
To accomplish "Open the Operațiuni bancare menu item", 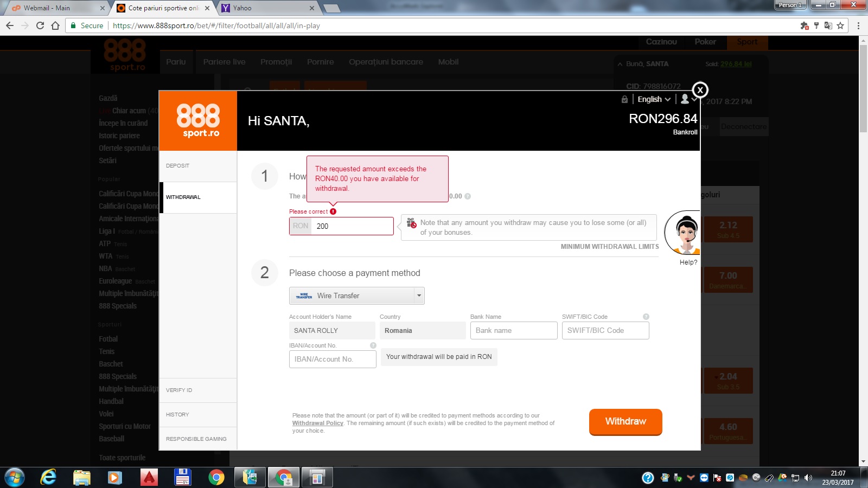I will coord(386,62).
